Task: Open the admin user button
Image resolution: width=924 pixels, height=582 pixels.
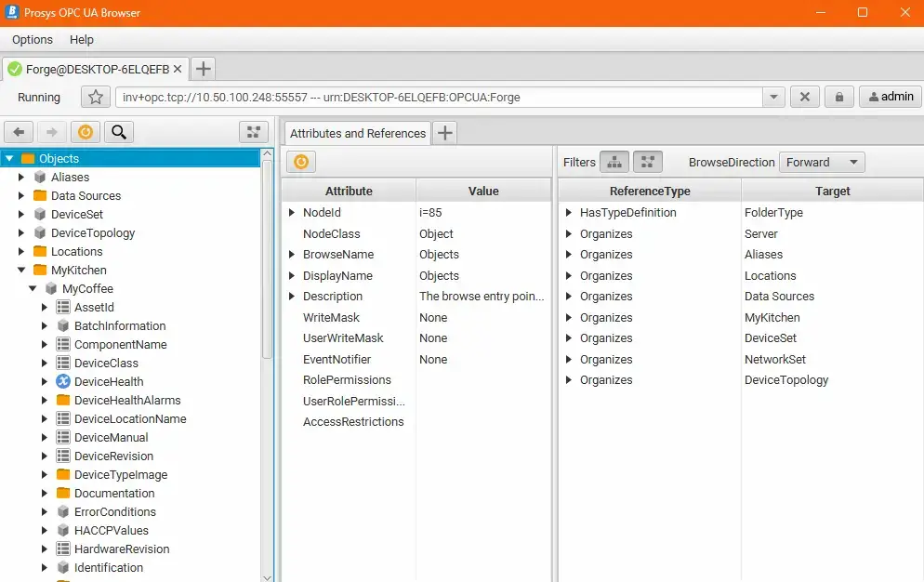Action: [891, 98]
